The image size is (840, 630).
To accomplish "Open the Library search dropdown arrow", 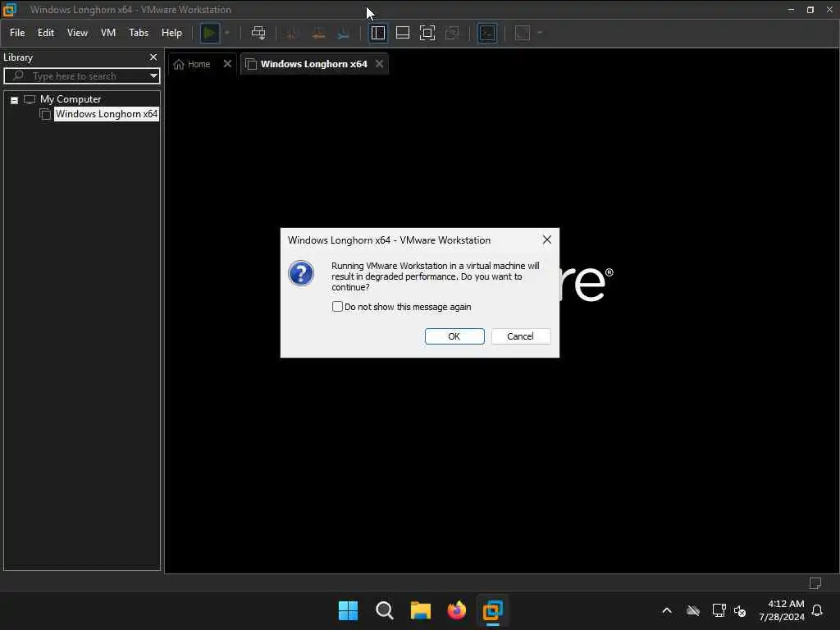I will point(153,76).
